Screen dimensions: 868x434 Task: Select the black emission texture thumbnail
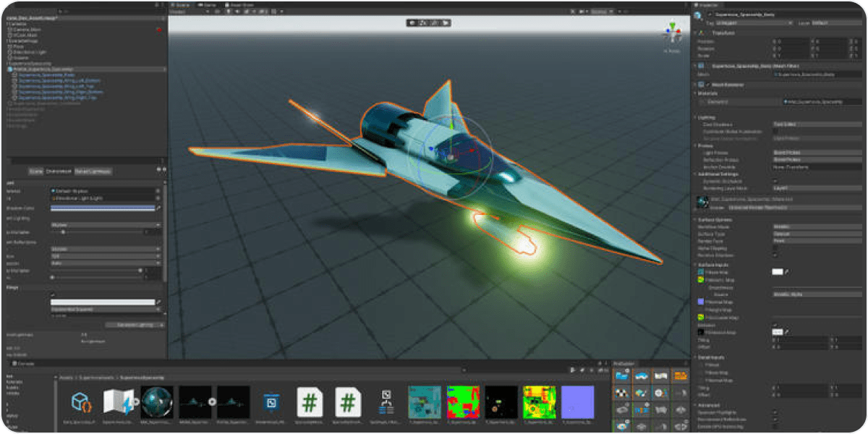point(501,401)
